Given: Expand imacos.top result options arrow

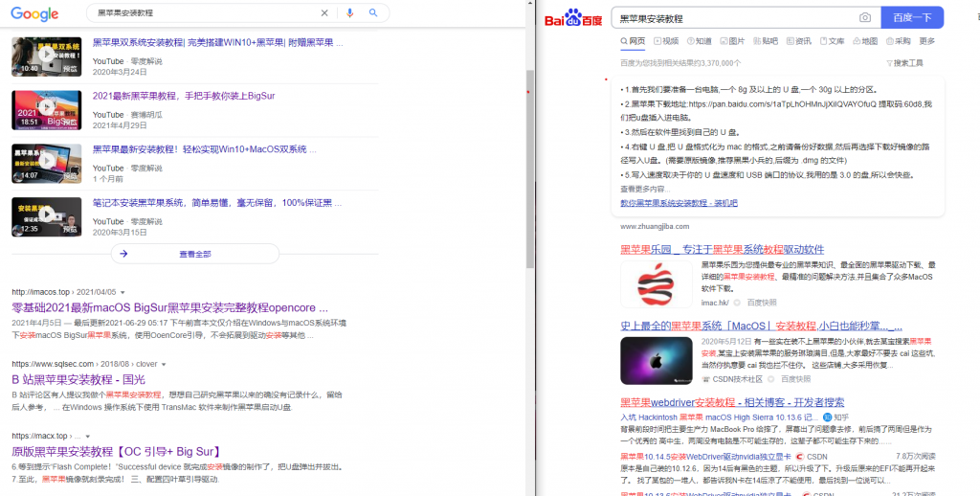Looking at the screenshot, I should [122, 292].
